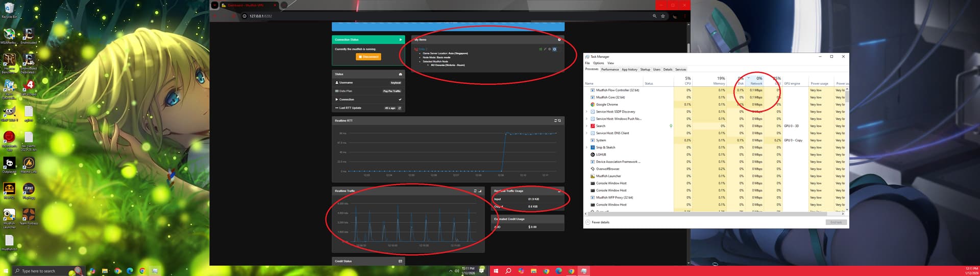Screen dimensions: 980x276
Task: Open the blue gear settings for the item
Action: point(554,49)
